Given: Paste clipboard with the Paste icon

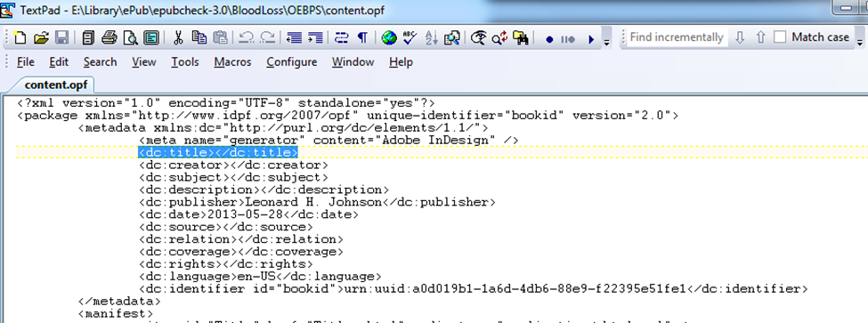Looking at the screenshot, I should [x=220, y=37].
